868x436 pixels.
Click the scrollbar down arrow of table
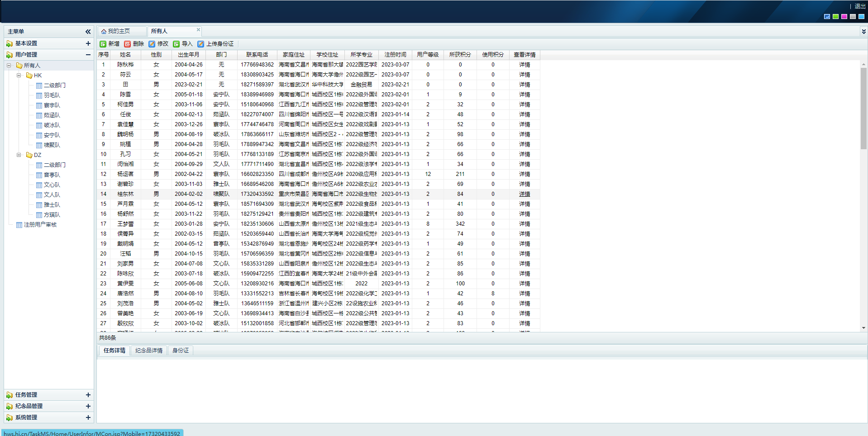pyautogui.click(x=863, y=328)
